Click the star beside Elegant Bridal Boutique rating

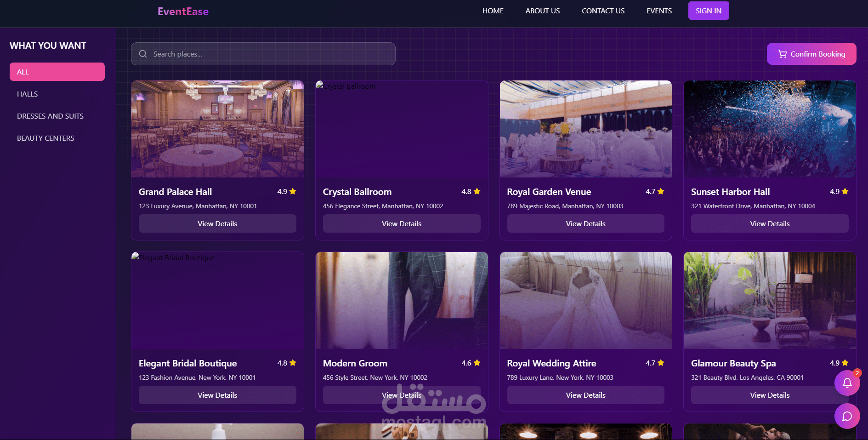pos(293,363)
